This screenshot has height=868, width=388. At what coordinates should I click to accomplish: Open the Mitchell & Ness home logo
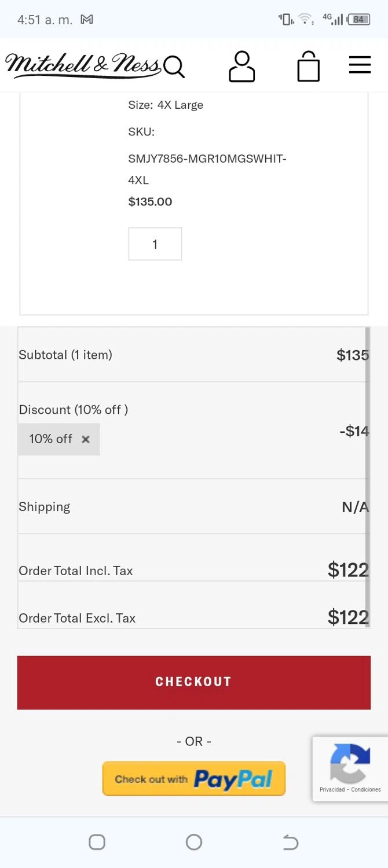point(82,65)
